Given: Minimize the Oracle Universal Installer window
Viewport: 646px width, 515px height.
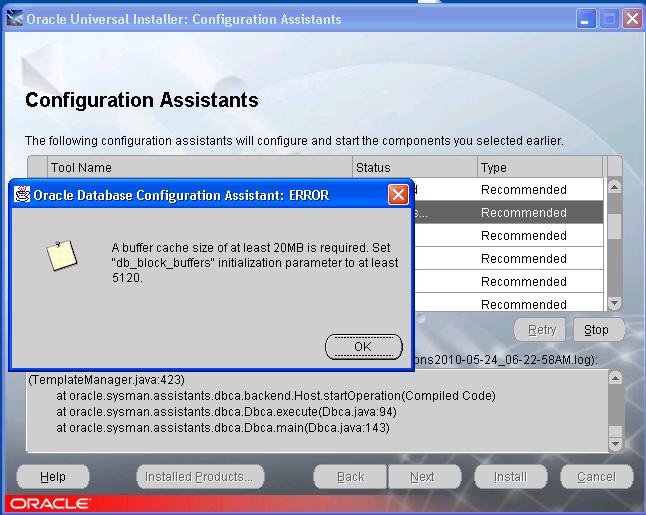Looking at the screenshot, I should (x=587, y=19).
